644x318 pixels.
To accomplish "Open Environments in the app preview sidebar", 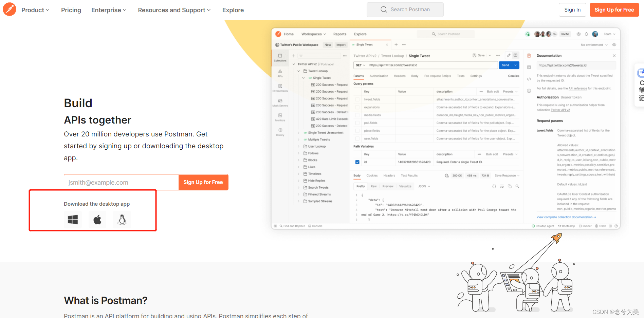I will (280, 88).
